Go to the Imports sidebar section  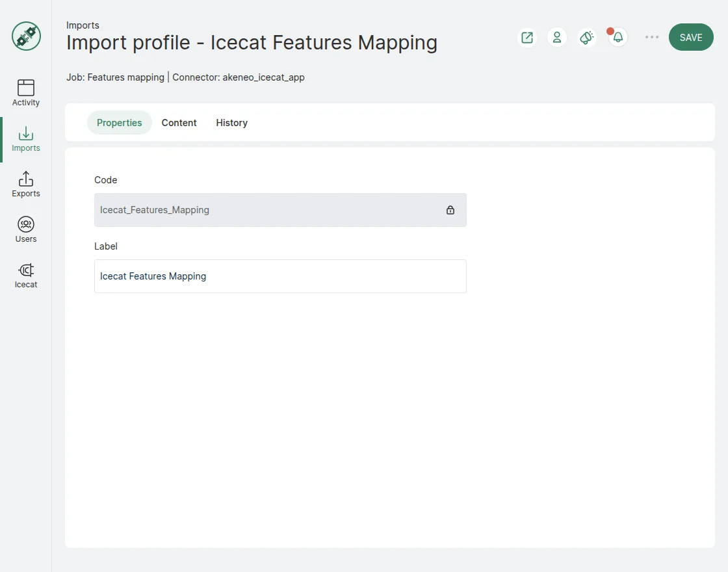(25, 138)
